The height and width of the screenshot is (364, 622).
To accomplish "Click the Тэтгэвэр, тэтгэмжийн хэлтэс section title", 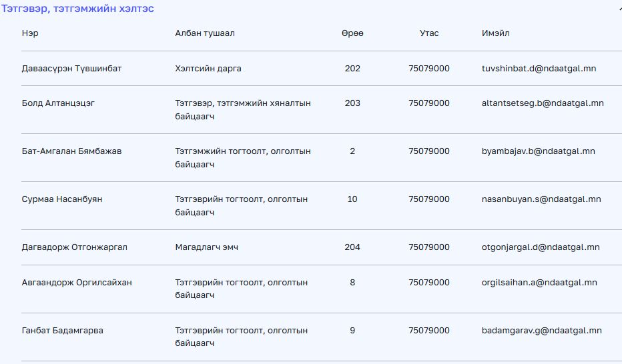I will (77, 9).
